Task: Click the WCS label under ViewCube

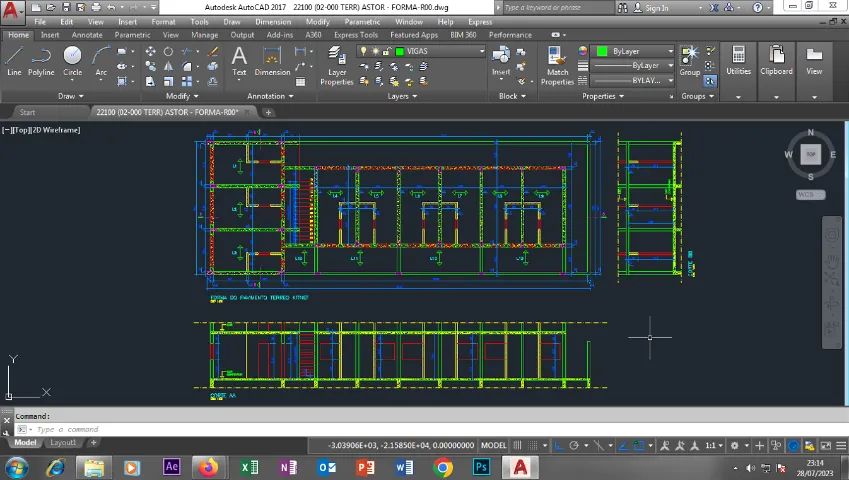Action: [x=811, y=194]
